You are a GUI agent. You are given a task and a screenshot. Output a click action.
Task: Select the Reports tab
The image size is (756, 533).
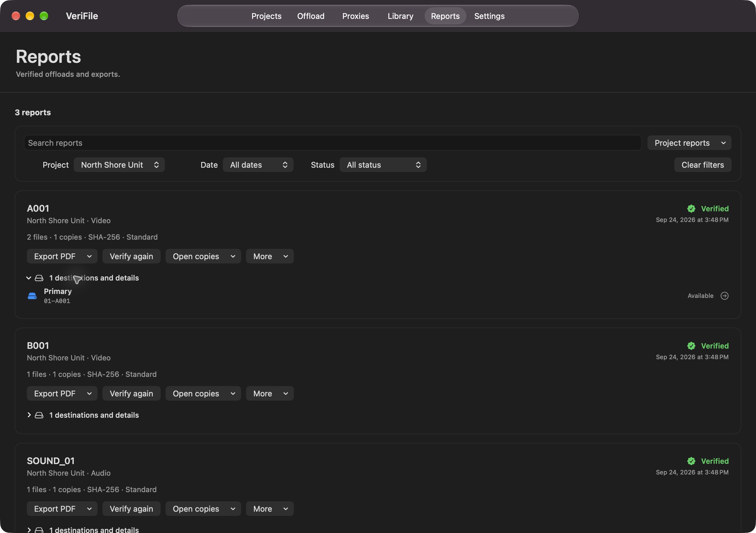click(x=445, y=16)
